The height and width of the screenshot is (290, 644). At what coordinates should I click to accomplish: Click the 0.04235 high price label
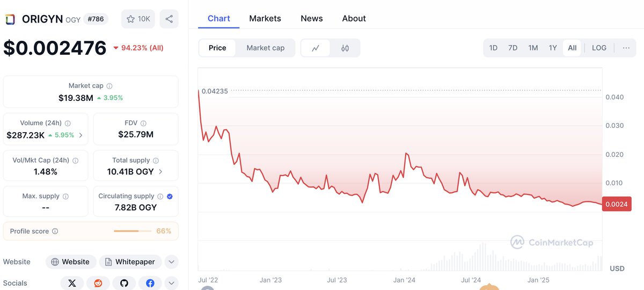tap(215, 91)
